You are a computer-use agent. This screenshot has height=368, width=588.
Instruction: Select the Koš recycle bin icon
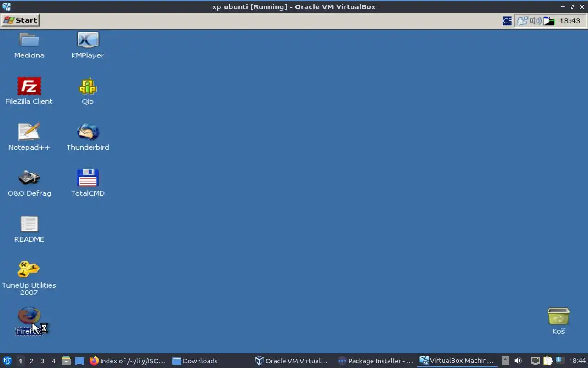pos(558,321)
